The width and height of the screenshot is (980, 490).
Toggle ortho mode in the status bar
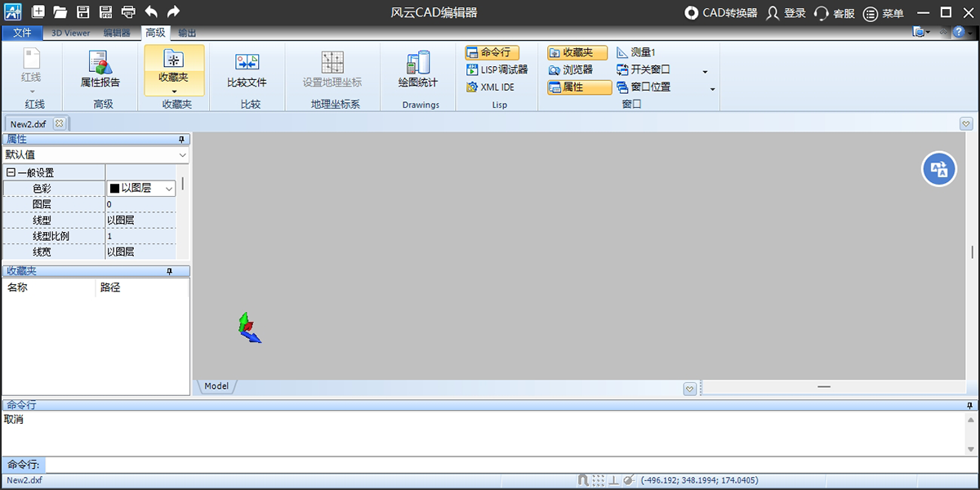(613, 480)
